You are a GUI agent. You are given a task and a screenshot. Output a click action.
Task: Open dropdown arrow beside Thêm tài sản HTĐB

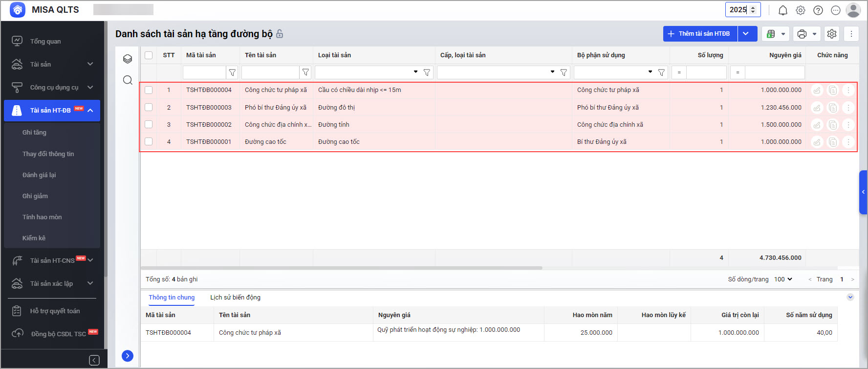pos(746,34)
